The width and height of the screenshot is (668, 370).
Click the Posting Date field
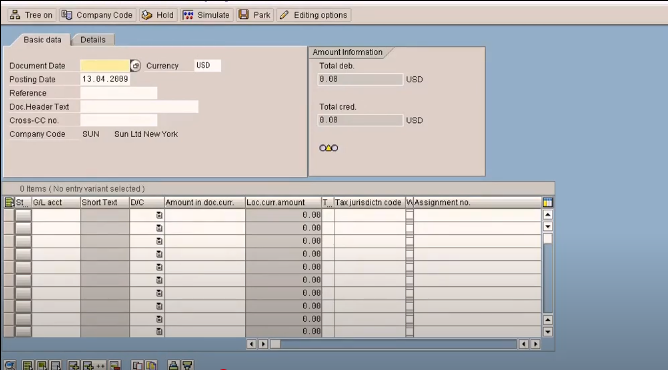(x=105, y=79)
